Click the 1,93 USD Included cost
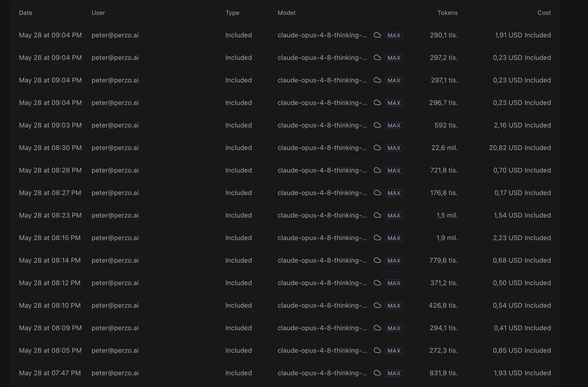Image resolution: width=588 pixels, height=387 pixels. coord(522,373)
